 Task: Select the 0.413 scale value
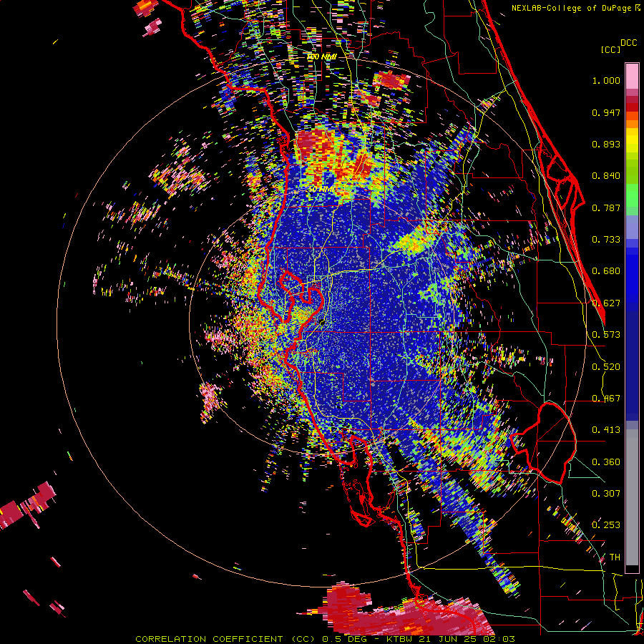[606, 430]
